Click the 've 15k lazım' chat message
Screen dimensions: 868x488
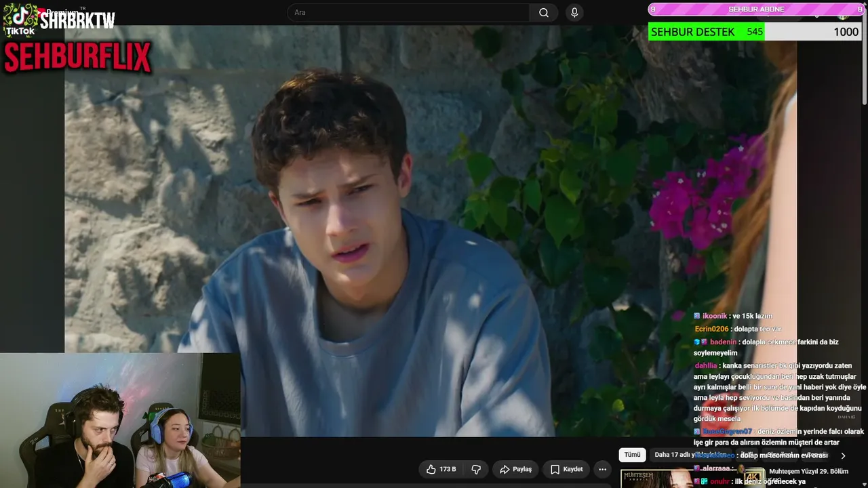click(x=752, y=316)
